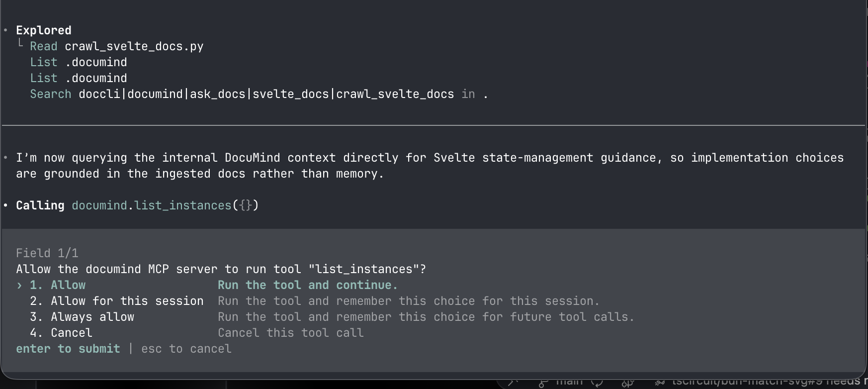Screen dimensions: 868x389
Task: Select the Field 1/1 progress label
Action: tap(47, 253)
